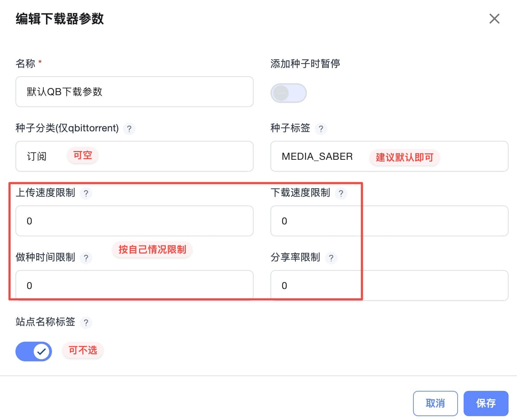
Task: Click help icon next to 下载速度限制
Action: click(x=341, y=193)
